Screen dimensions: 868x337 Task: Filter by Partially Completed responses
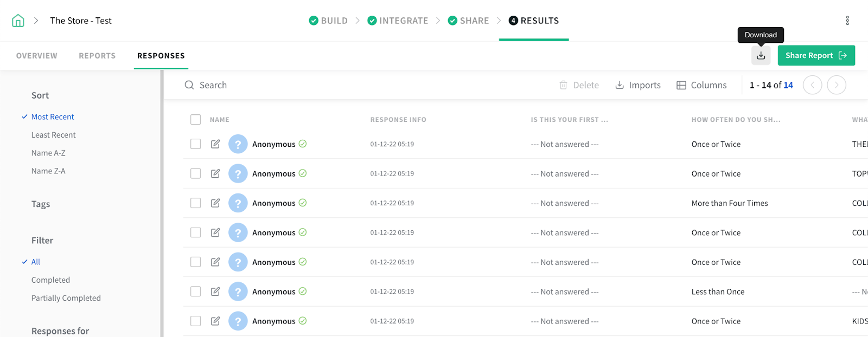point(66,298)
